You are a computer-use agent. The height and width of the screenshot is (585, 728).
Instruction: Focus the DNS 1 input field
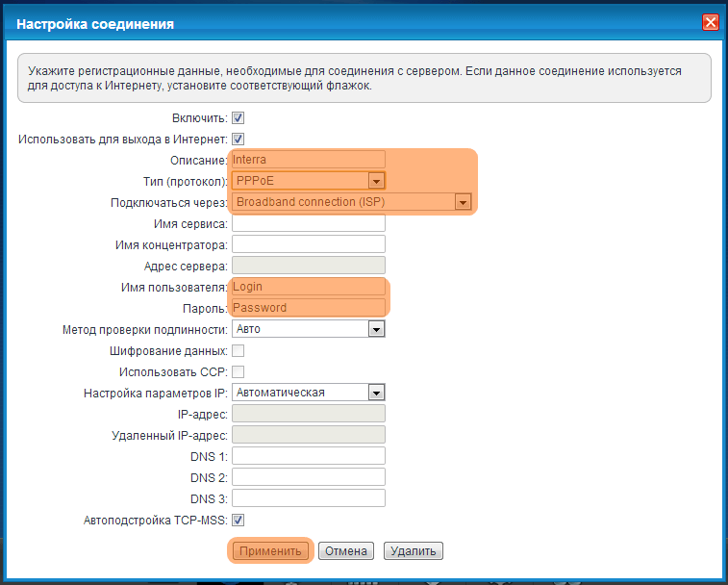308,456
